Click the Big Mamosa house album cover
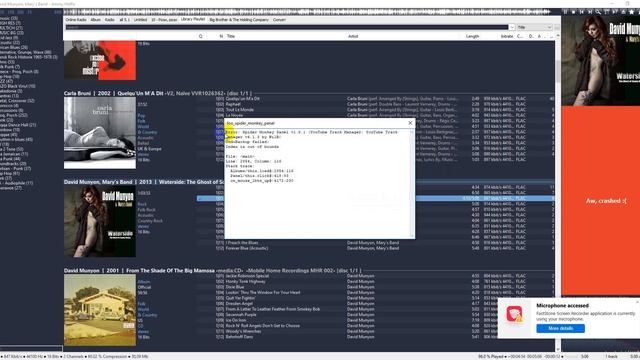The image size is (640, 360). pos(100,310)
